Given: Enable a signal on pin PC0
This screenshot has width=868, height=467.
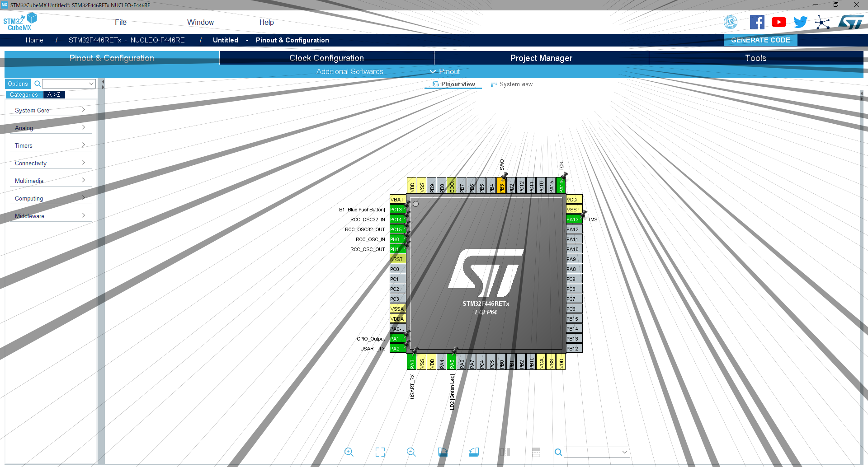Looking at the screenshot, I should 396,269.
